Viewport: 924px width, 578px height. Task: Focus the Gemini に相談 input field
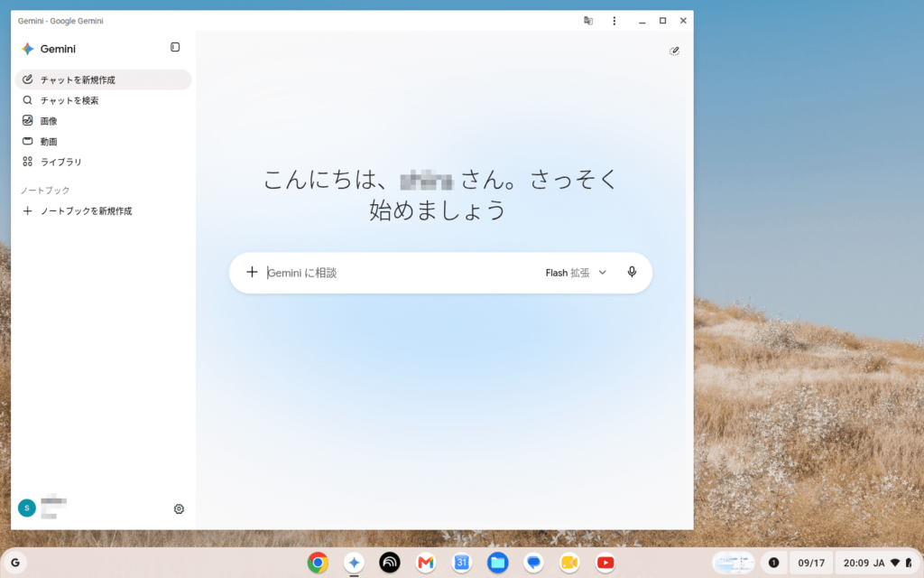(x=401, y=273)
